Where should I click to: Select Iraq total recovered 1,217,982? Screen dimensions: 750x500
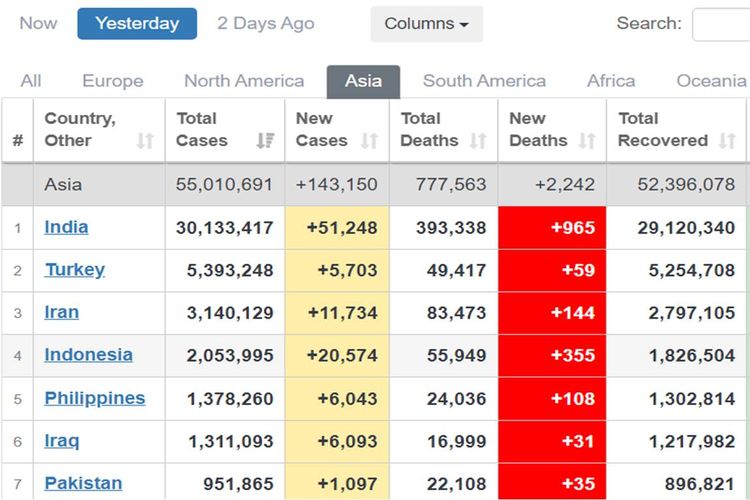tap(692, 442)
